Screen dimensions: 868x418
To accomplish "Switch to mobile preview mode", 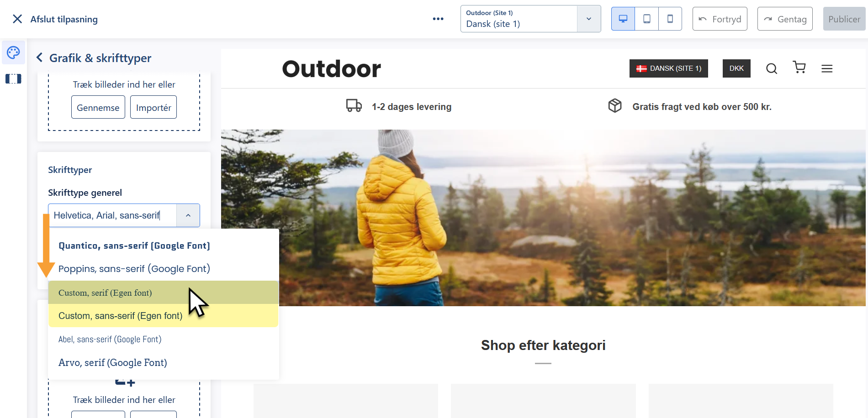I will (x=670, y=19).
